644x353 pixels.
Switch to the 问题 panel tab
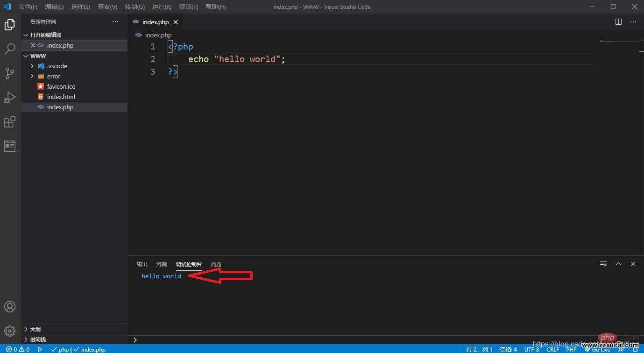(216, 264)
